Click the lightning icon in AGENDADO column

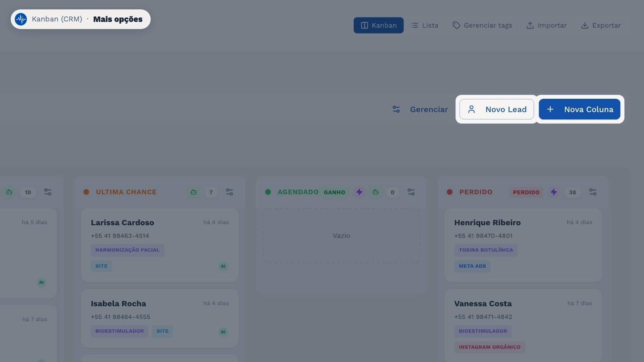(x=359, y=192)
